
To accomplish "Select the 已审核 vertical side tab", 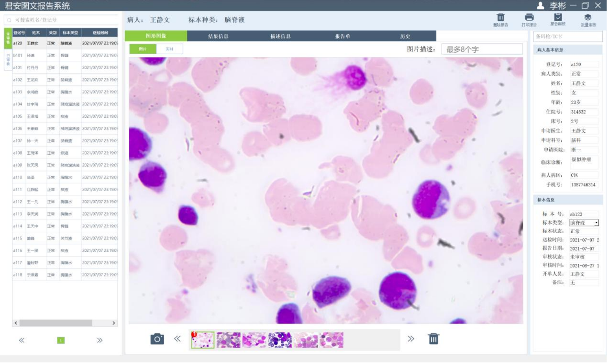I will click(x=8, y=60).
